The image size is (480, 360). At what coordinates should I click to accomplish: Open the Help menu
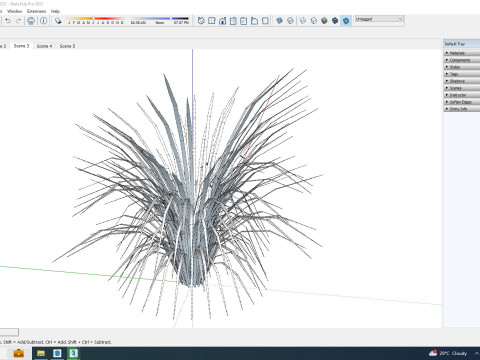55,11
